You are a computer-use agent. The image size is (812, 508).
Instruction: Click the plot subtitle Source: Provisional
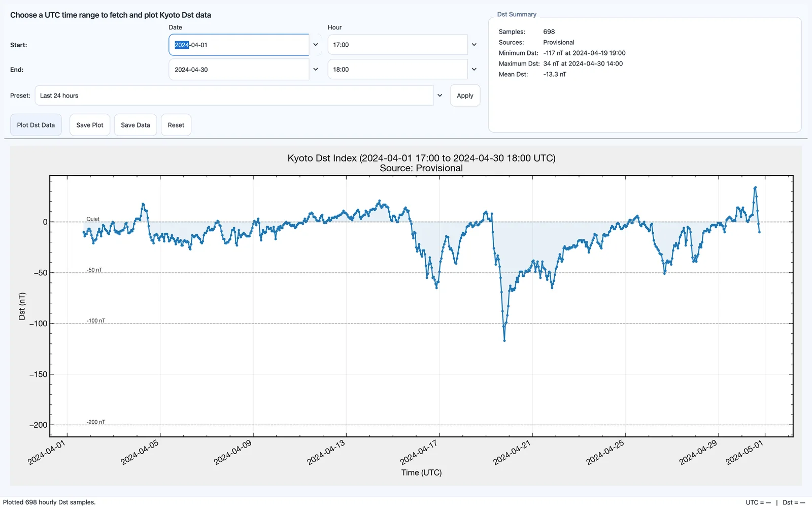coord(421,168)
